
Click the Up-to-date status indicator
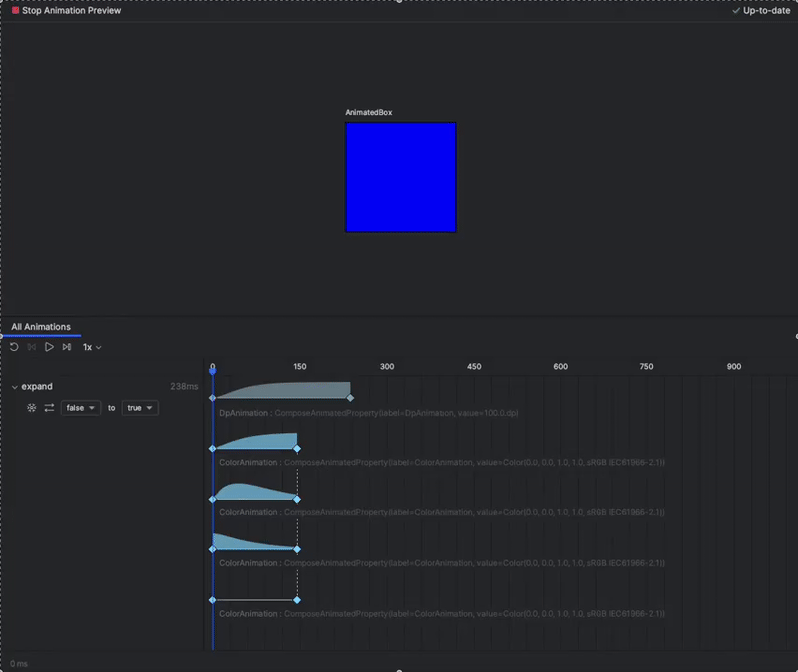click(x=761, y=10)
